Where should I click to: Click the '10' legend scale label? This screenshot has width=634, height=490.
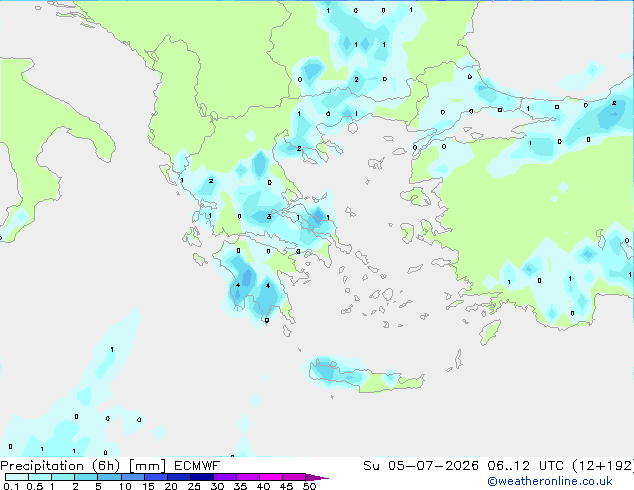[x=125, y=486]
